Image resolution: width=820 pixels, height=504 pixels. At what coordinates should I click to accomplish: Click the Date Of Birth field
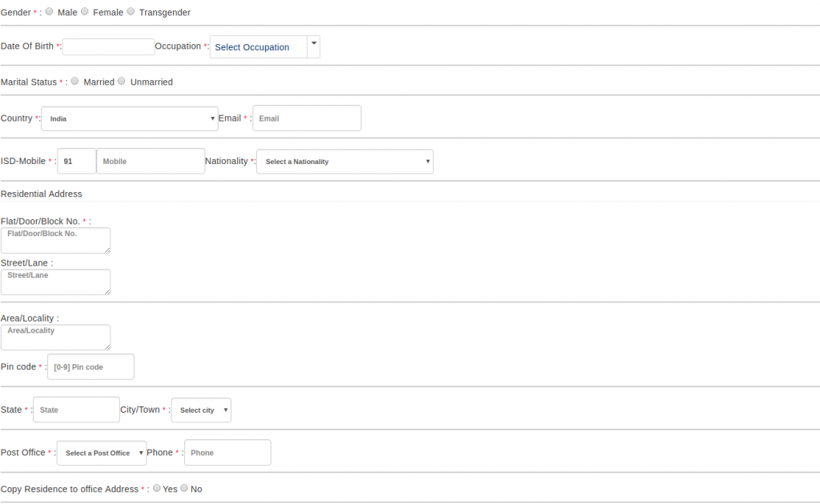pyautogui.click(x=108, y=46)
